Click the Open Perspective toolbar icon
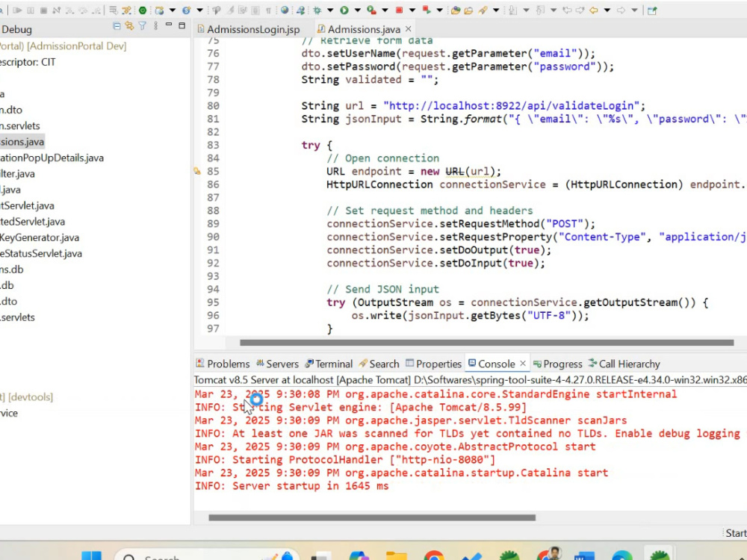 [652, 10]
